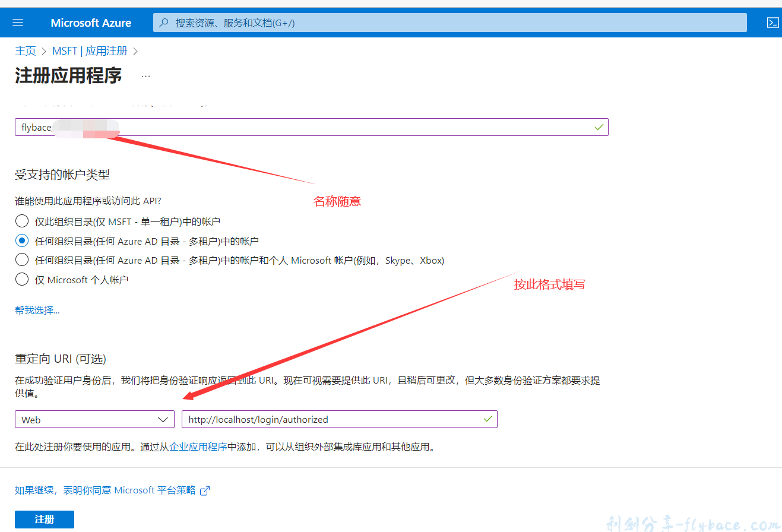Click external link icon after platform policy
The height and width of the screenshot is (532, 782).
point(205,490)
